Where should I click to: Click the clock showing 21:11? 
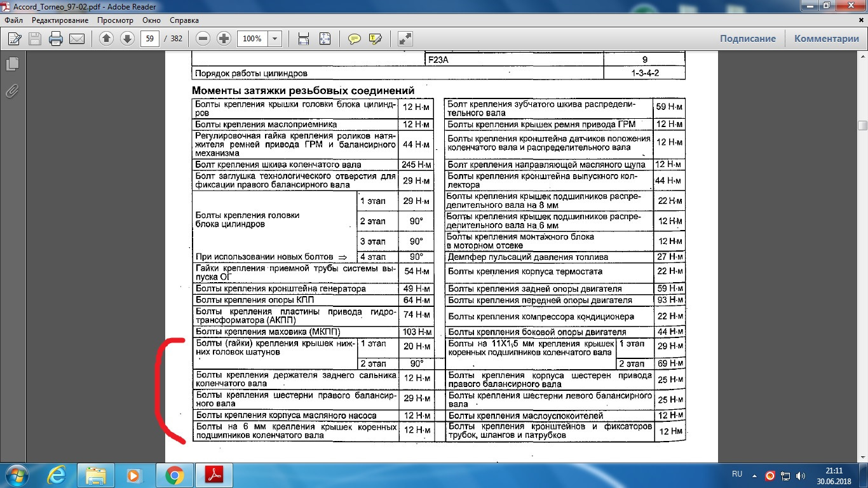pyautogui.click(x=834, y=470)
